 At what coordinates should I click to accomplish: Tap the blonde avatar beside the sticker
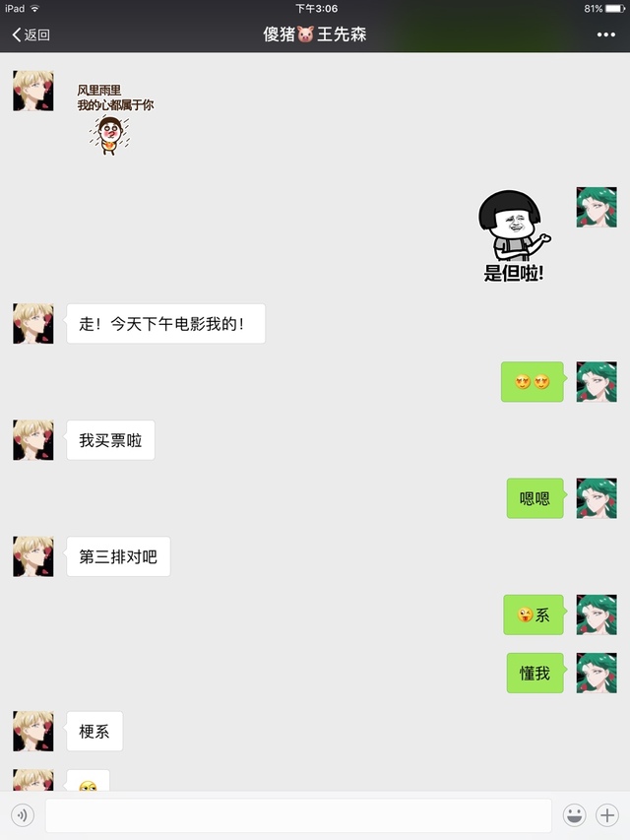(33, 91)
